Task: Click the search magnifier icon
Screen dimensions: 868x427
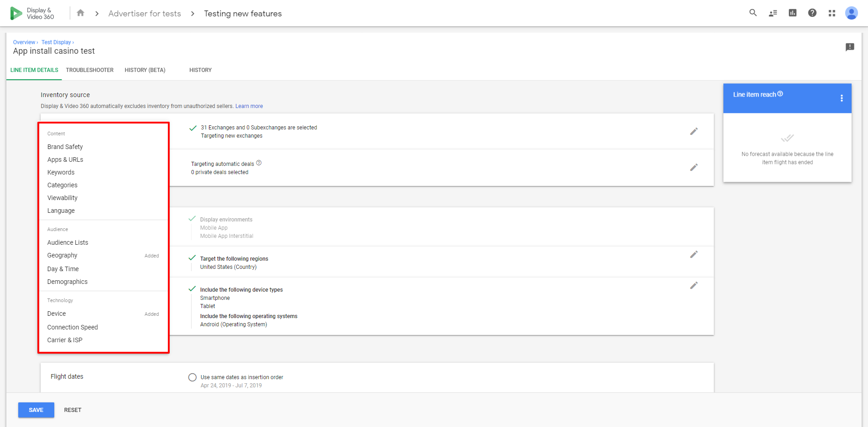Action: pos(753,13)
